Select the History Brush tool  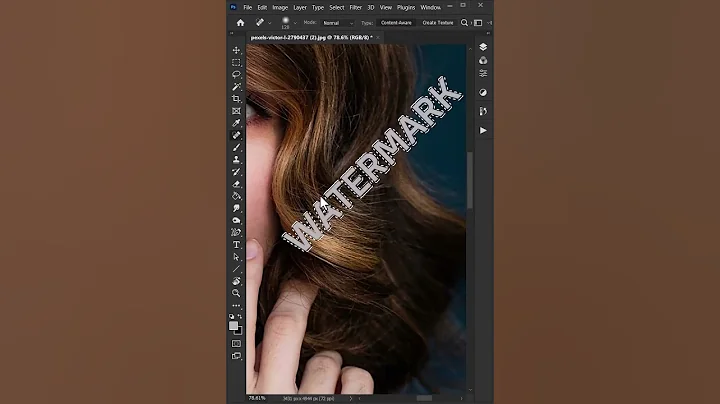[x=236, y=172]
